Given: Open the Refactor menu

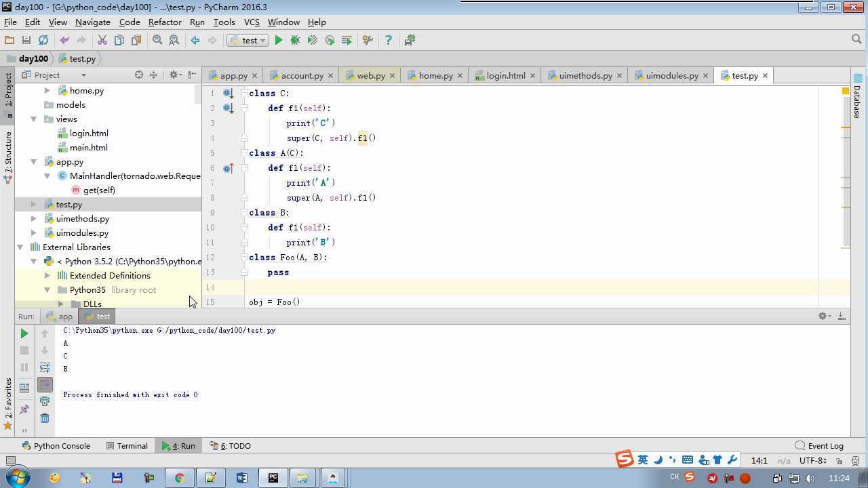Looking at the screenshot, I should click(165, 22).
